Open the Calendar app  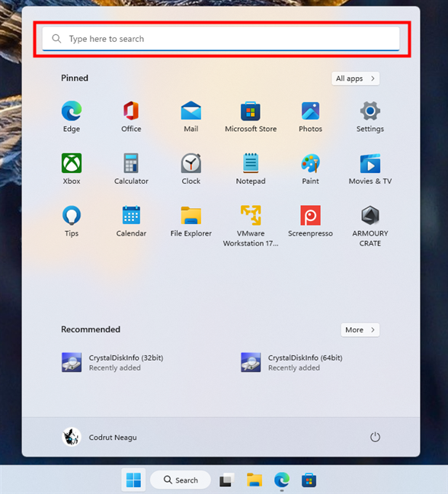click(131, 221)
